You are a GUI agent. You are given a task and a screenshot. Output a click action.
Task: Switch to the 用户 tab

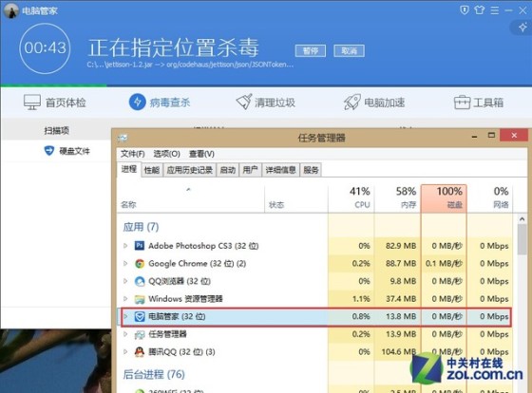point(250,170)
